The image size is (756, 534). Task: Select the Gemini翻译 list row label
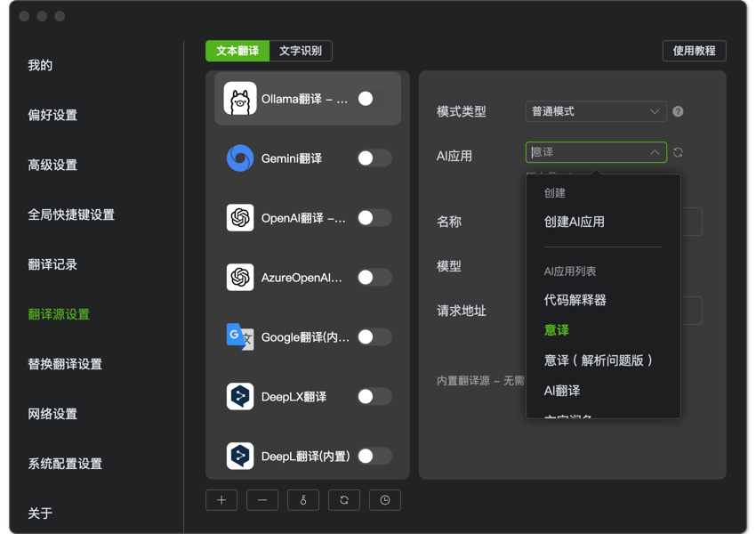click(292, 158)
